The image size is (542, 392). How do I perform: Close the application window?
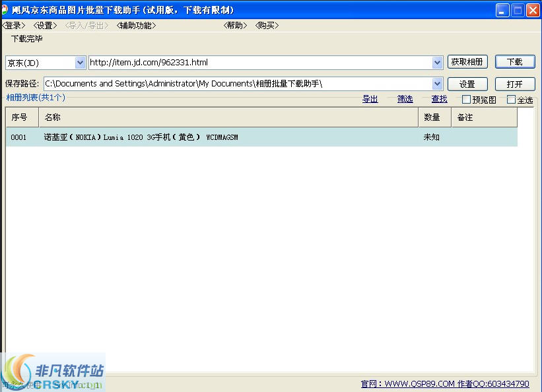click(533, 11)
